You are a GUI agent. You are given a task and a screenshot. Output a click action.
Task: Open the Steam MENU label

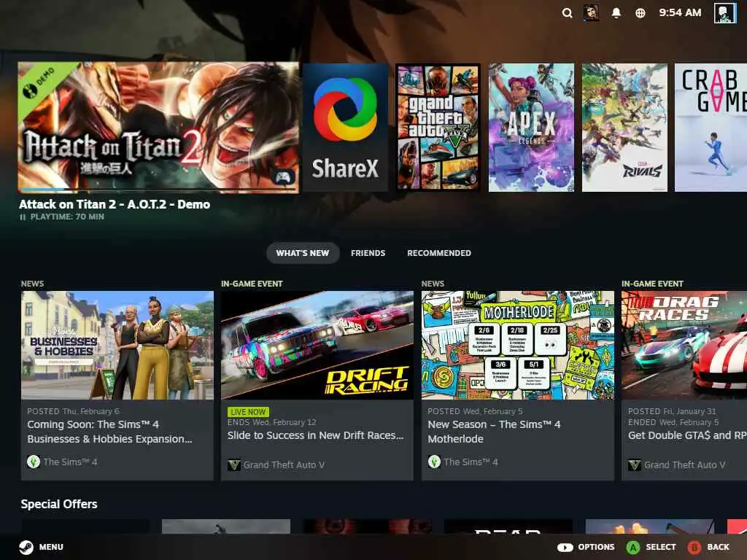(x=52, y=547)
